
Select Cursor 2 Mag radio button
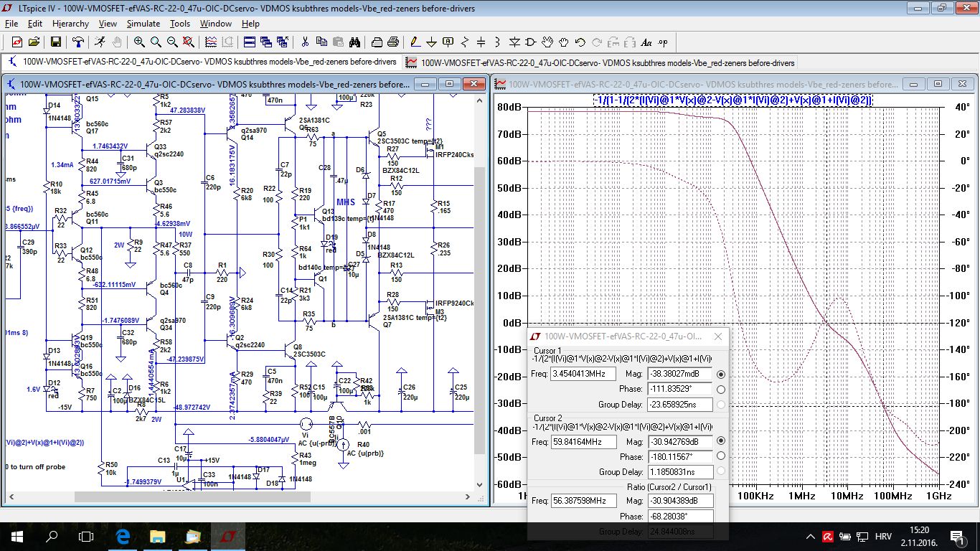click(x=721, y=441)
